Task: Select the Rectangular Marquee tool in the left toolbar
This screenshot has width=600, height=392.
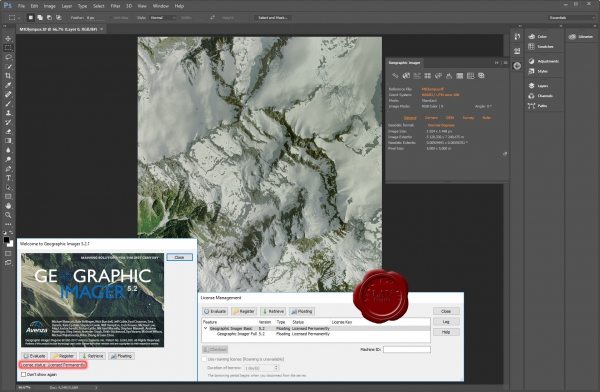Action: click(8, 48)
